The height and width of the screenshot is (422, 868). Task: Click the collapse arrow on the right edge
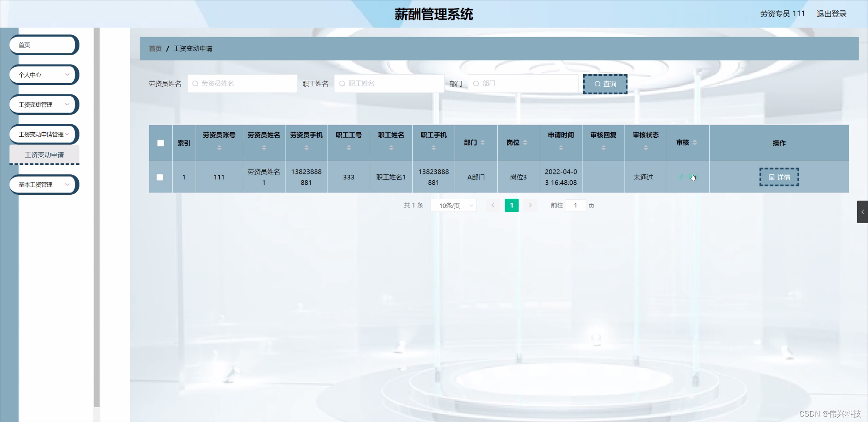(863, 211)
